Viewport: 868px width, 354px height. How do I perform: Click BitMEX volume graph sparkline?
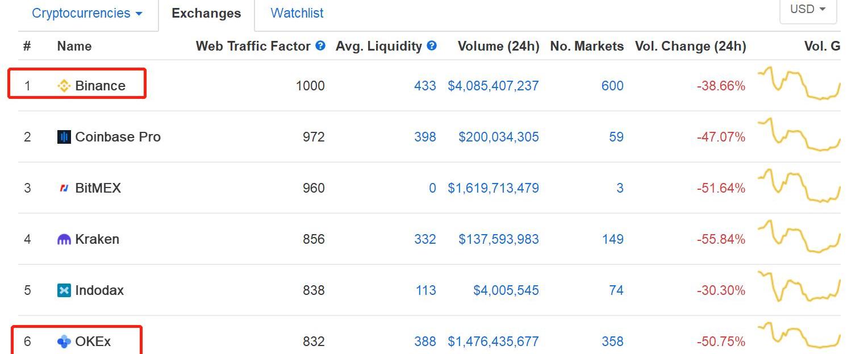[x=799, y=186]
